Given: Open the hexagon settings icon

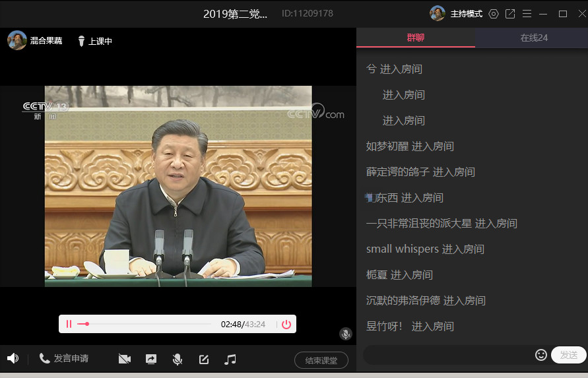Looking at the screenshot, I should point(494,13).
